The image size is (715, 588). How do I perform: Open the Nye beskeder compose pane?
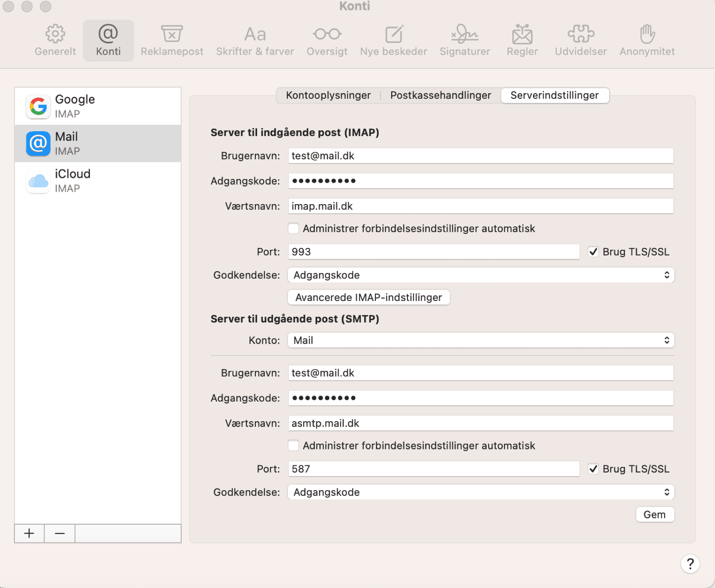tap(393, 40)
